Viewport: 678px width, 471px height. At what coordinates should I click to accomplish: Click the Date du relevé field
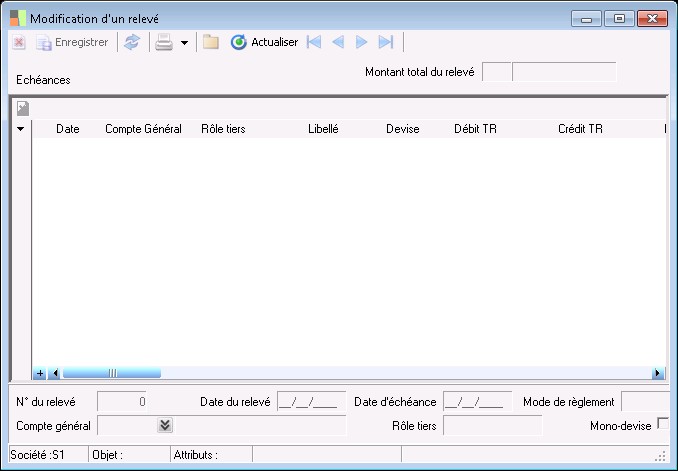click(x=311, y=402)
